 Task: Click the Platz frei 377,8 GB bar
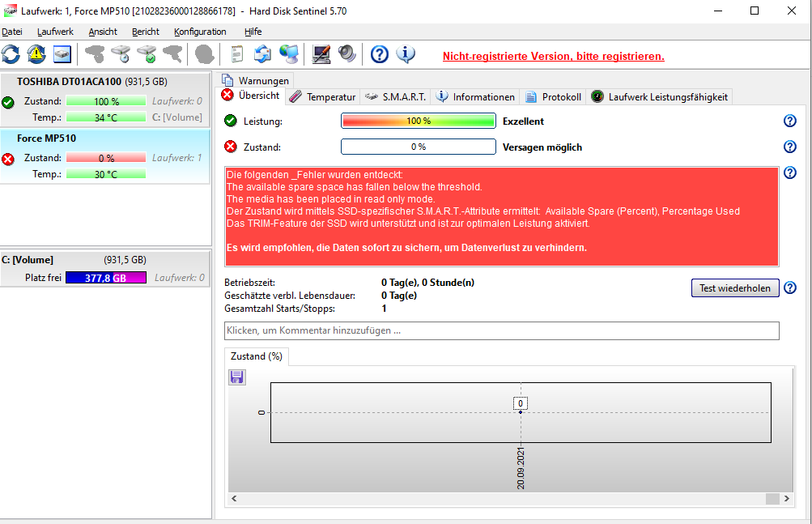point(105,278)
